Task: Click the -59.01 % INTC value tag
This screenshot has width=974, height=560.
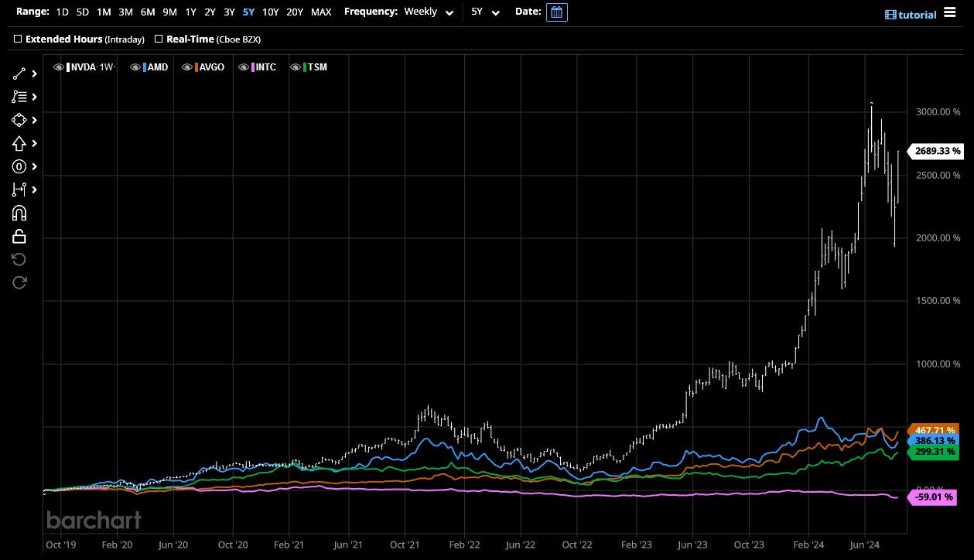Action: [933, 497]
